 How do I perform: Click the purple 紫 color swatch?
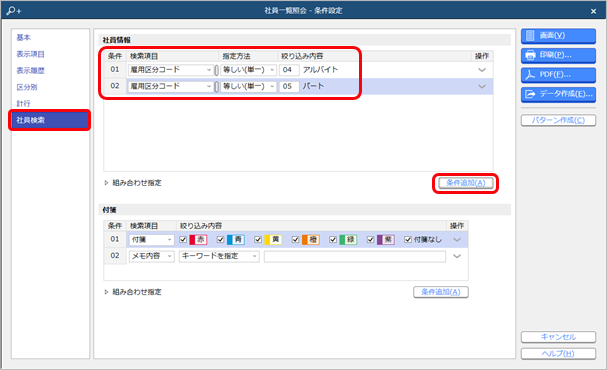pos(386,240)
